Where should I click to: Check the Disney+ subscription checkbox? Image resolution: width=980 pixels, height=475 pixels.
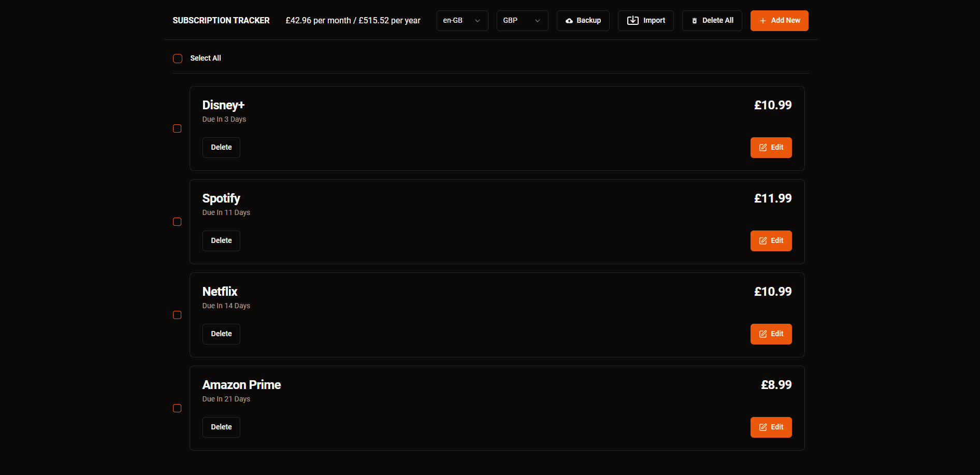tap(177, 128)
